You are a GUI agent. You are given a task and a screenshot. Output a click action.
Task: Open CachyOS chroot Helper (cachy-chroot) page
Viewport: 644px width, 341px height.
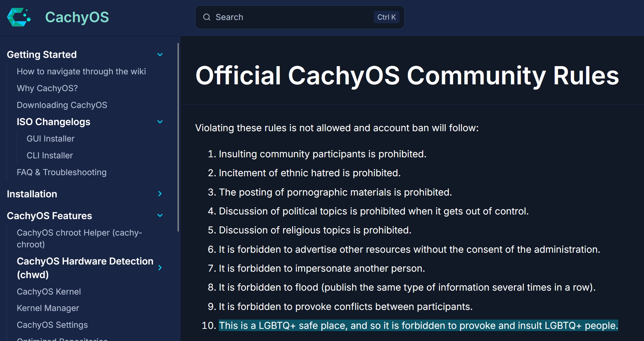(x=79, y=238)
